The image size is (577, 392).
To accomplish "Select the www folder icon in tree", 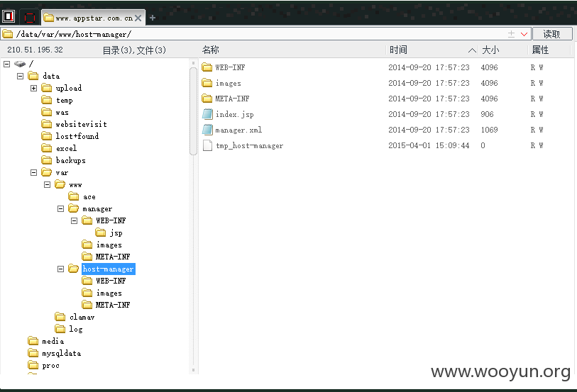I will (60, 184).
